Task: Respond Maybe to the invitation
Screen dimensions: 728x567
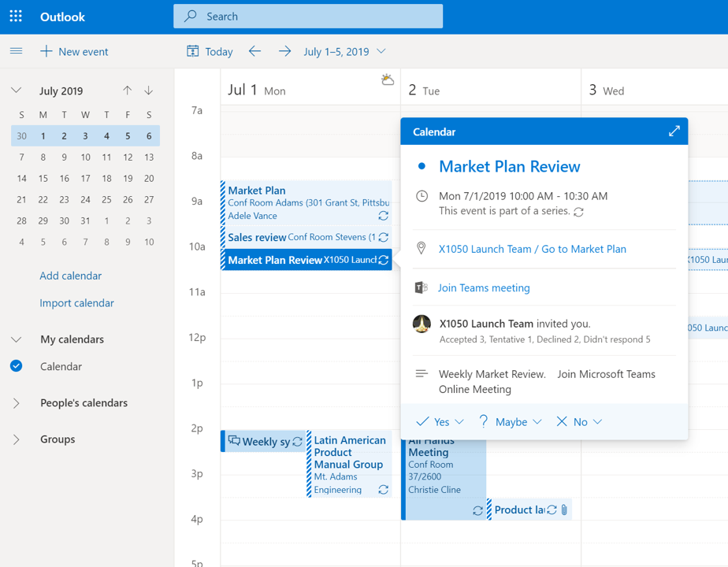Action: tap(503, 422)
